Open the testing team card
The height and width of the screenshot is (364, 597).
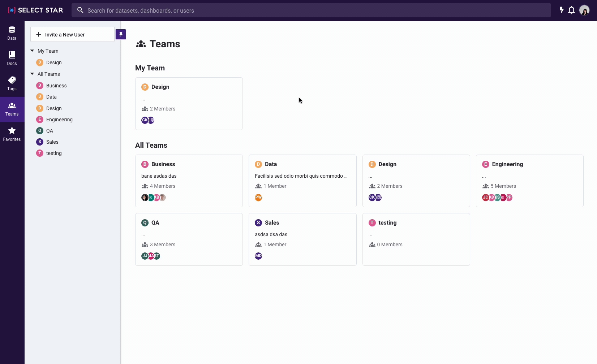click(416, 239)
